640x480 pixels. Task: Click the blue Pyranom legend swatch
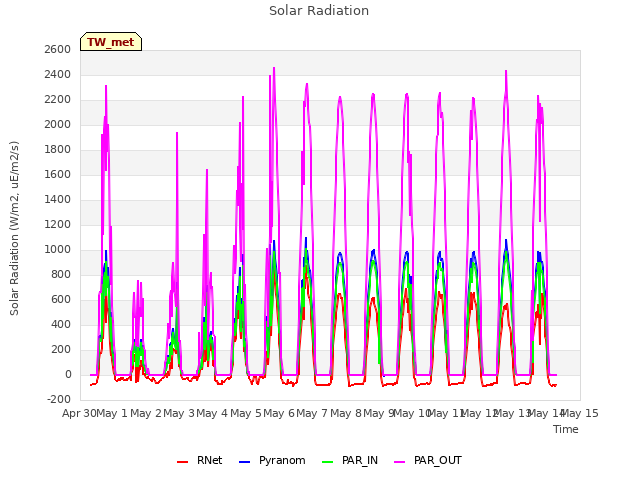[244, 462]
